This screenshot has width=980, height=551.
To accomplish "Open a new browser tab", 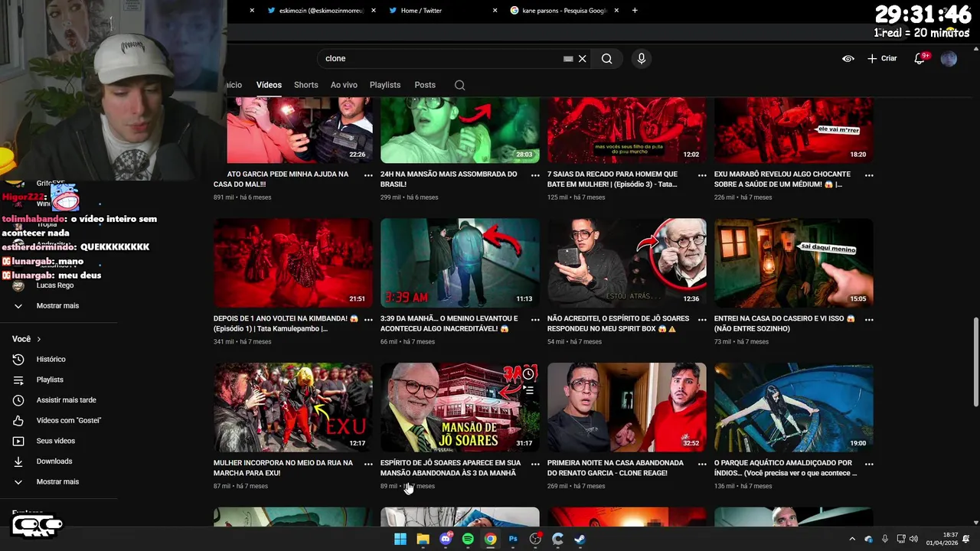I will [635, 11].
